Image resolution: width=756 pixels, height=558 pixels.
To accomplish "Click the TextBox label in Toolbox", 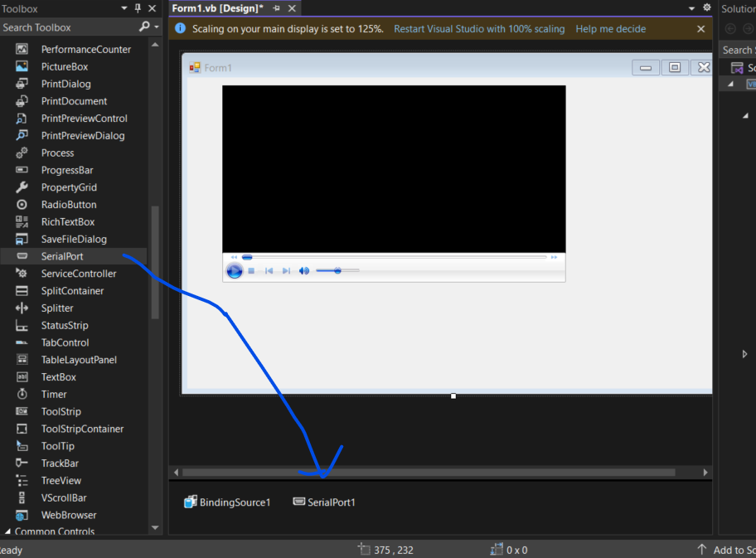I will (58, 377).
